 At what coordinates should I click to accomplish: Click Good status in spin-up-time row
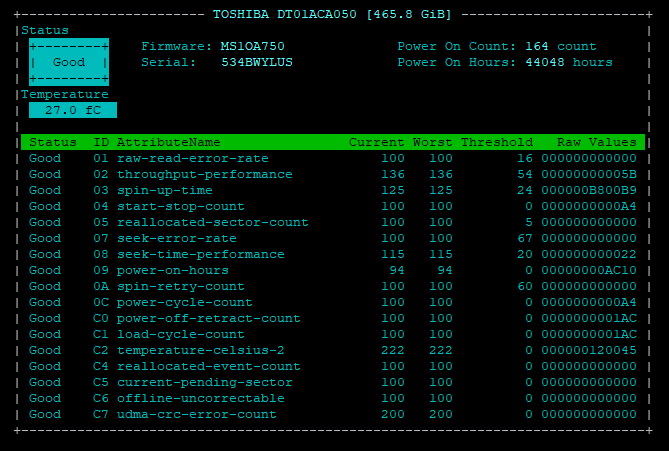pyautogui.click(x=45, y=190)
